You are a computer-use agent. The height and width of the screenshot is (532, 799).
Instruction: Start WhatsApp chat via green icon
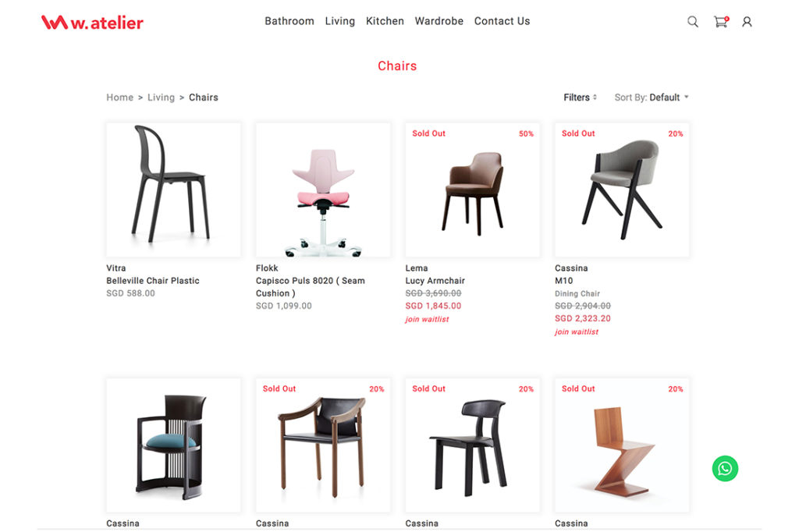[725, 468]
